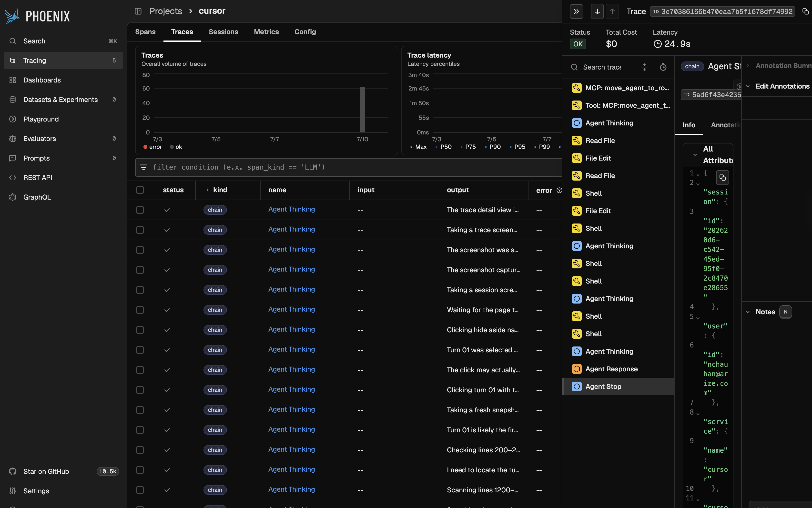Collapse the All Attributes block
This screenshot has width=812, height=508.
[695, 154]
